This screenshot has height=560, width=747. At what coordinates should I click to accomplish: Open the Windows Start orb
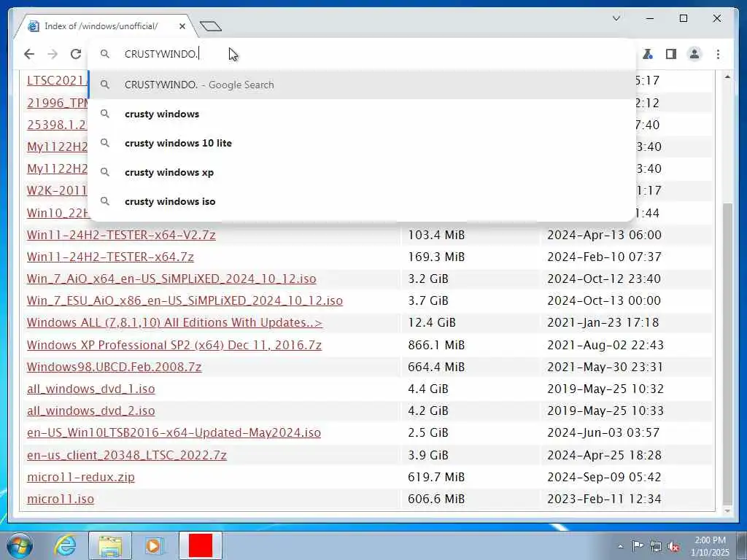click(x=20, y=545)
